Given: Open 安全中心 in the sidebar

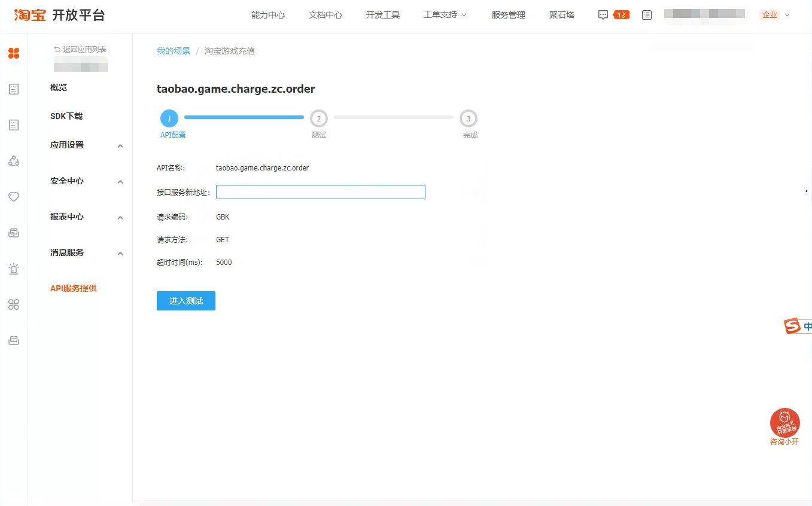Looking at the screenshot, I should 67,181.
